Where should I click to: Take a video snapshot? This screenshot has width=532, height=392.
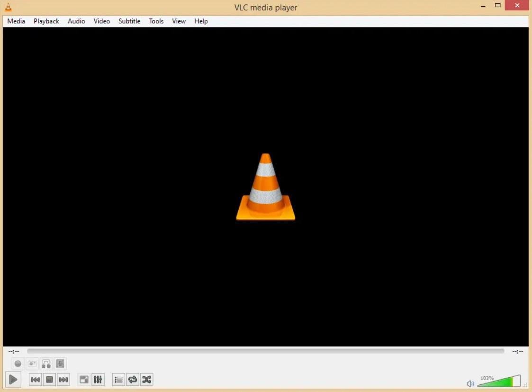click(32, 364)
